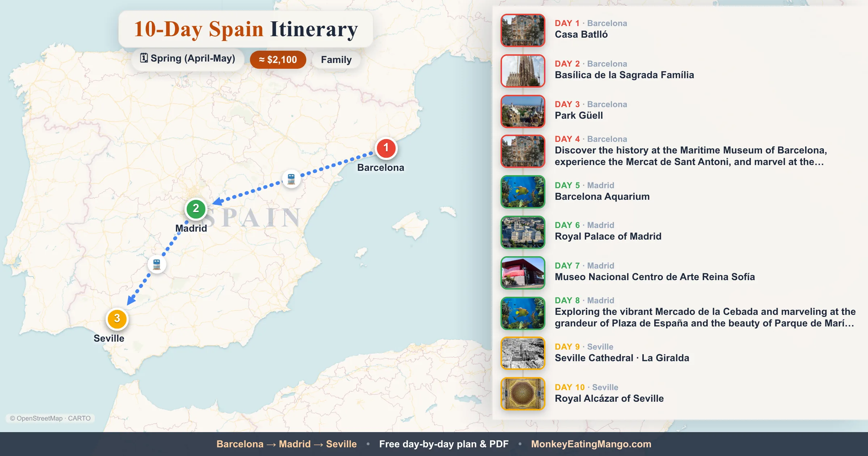Click calendar icon in the Spring badge
This screenshot has height=456, width=868.
coord(144,58)
